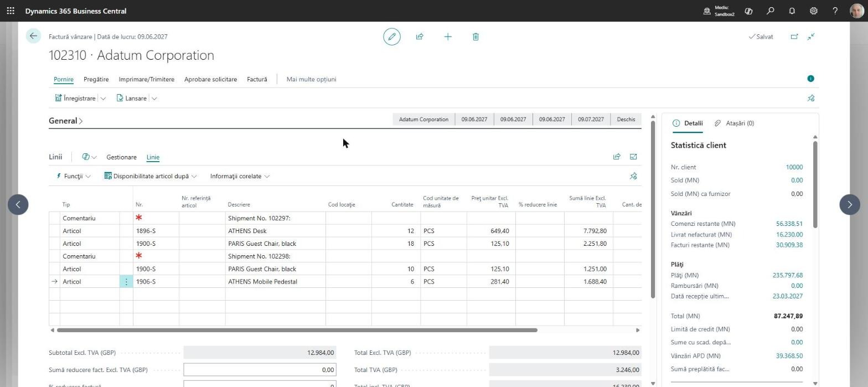Open the app launcher waffle menu

11,11
